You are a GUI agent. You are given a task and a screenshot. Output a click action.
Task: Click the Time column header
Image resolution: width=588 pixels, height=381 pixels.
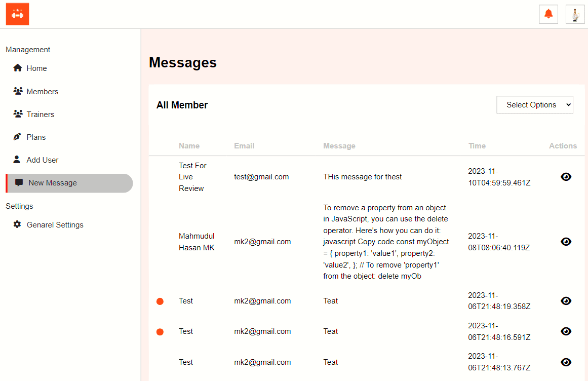(x=477, y=146)
